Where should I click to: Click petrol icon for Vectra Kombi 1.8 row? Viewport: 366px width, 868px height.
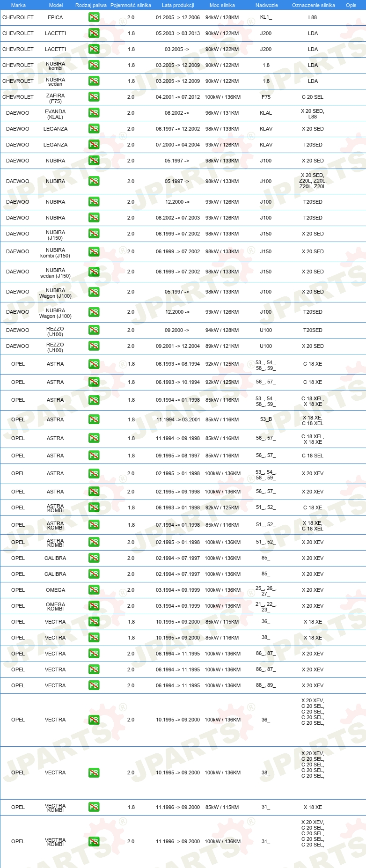94,807
